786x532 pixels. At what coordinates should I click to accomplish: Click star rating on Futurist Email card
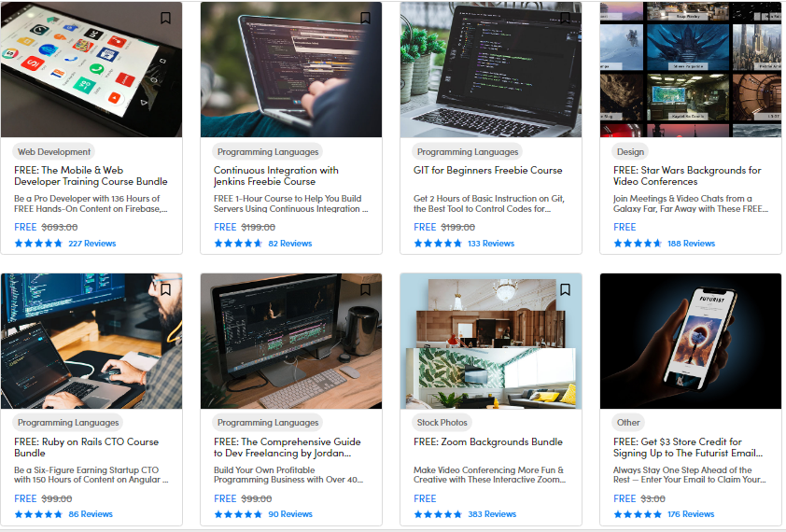point(638,514)
